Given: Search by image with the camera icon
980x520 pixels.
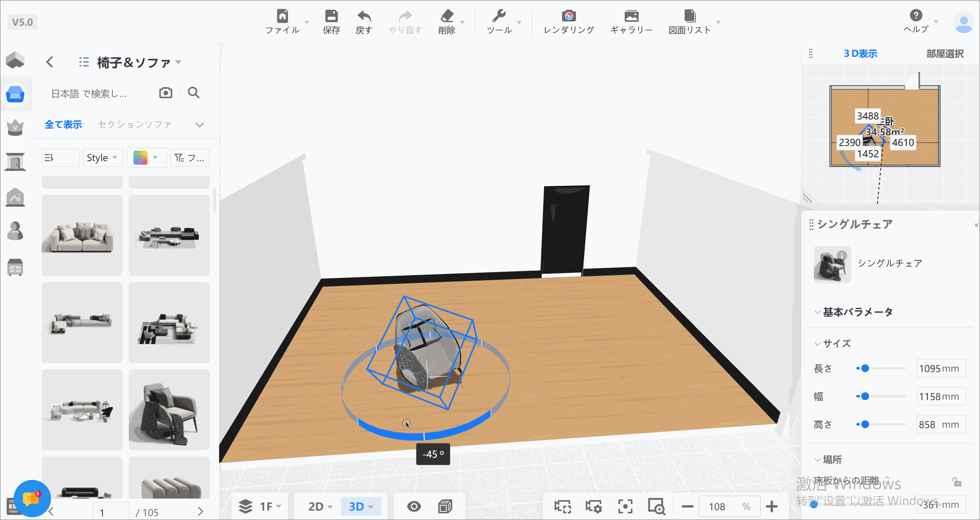Looking at the screenshot, I should pos(166,93).
